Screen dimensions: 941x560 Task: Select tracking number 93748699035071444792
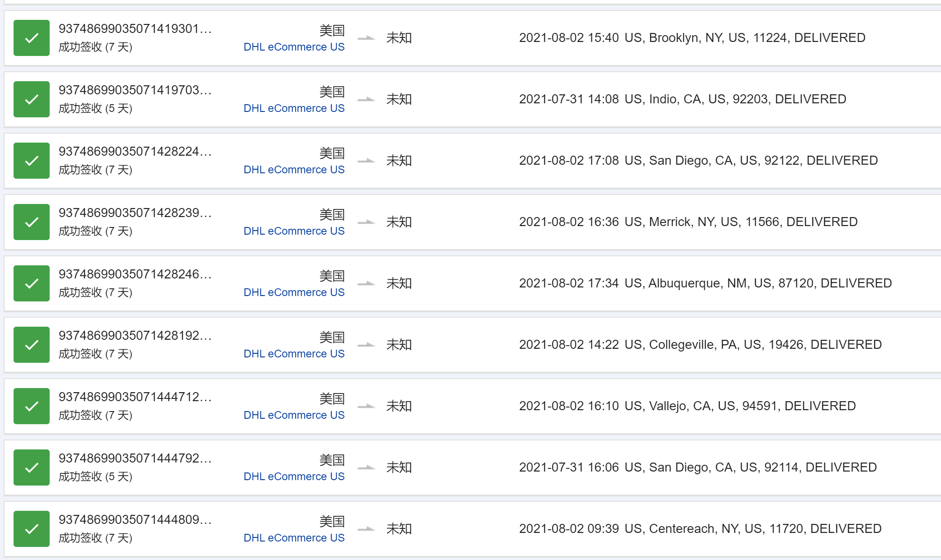[135, 458]
